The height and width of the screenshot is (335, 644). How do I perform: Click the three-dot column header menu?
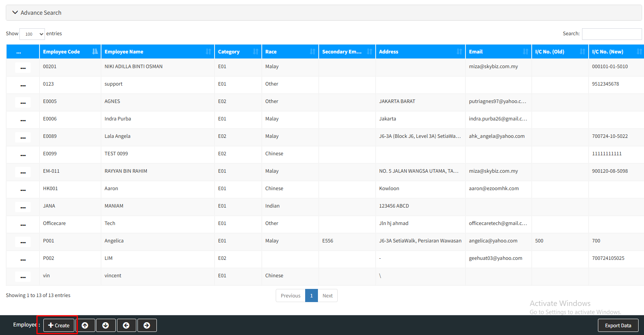pos(19,52)
